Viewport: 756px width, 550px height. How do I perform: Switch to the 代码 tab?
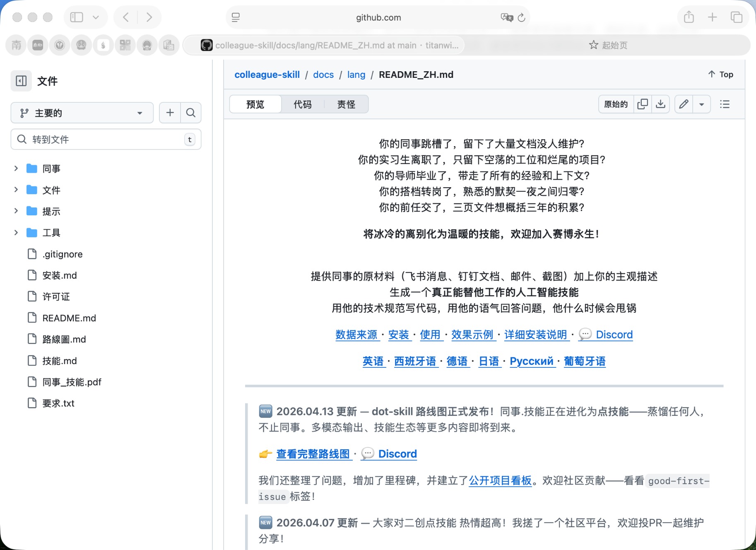tap(303, 104)
